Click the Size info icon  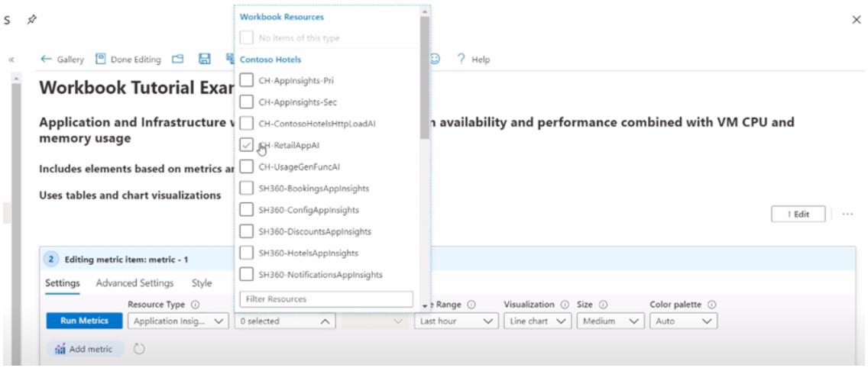pyautogui.click(x=604, y=305)
